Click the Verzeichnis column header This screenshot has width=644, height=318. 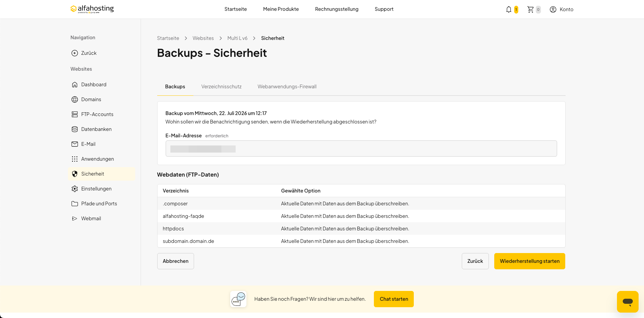coord(176,191)
